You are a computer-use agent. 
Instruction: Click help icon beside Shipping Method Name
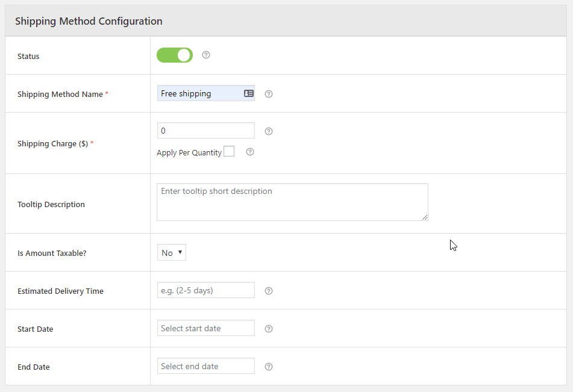point(269,94)
